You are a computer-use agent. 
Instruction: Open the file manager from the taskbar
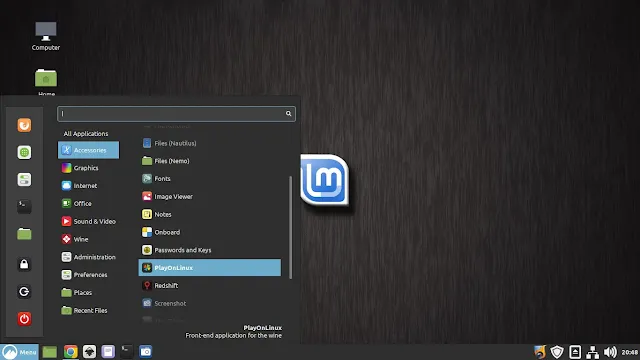[50, 352]
